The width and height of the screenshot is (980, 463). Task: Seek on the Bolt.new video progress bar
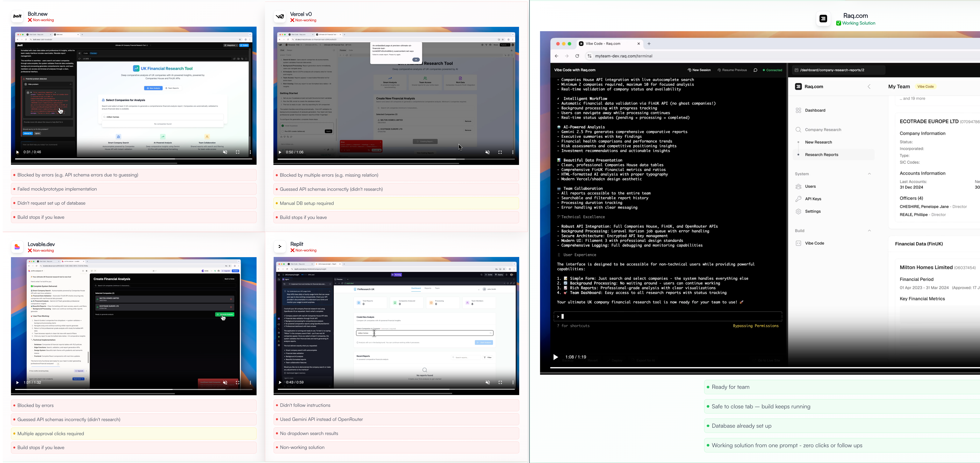pyautogui.click(x=133, y=159)
